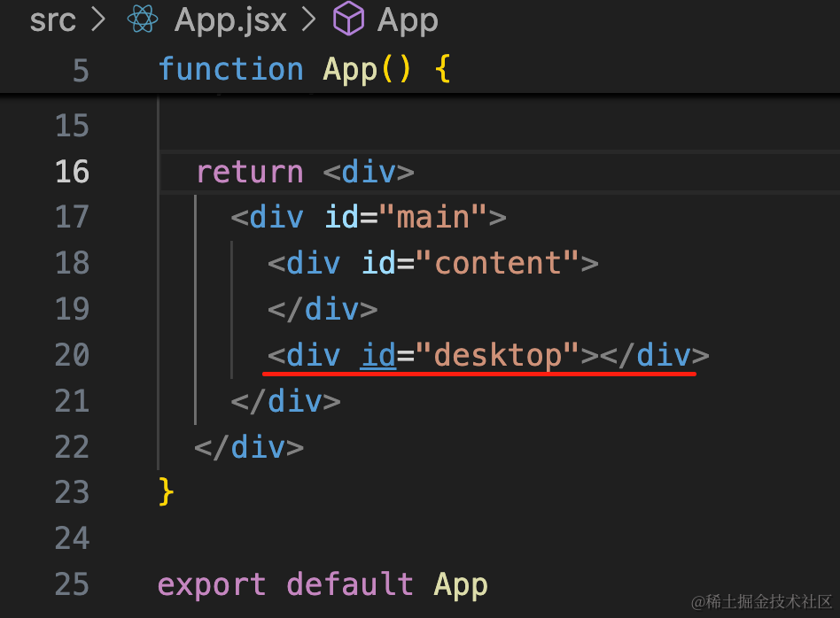The image size is (840, 618).
Task: Click the closing div tag on line 22
Action: [249, 447]
